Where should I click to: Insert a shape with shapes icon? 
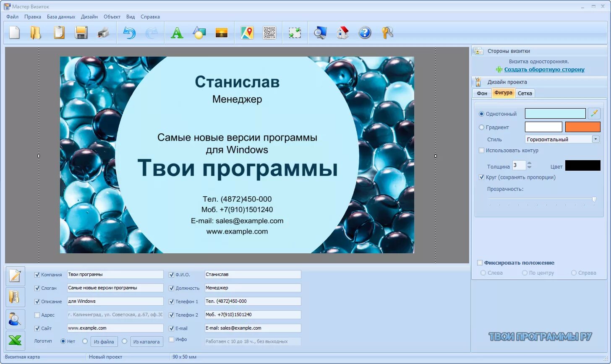click(199, 33)
